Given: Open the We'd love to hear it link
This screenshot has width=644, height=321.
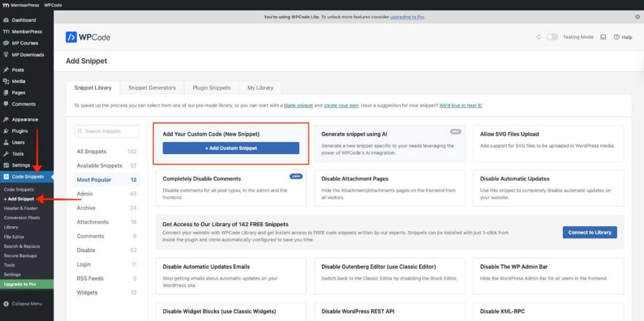Looking at the screenshot, I should [x=461, y=105].
